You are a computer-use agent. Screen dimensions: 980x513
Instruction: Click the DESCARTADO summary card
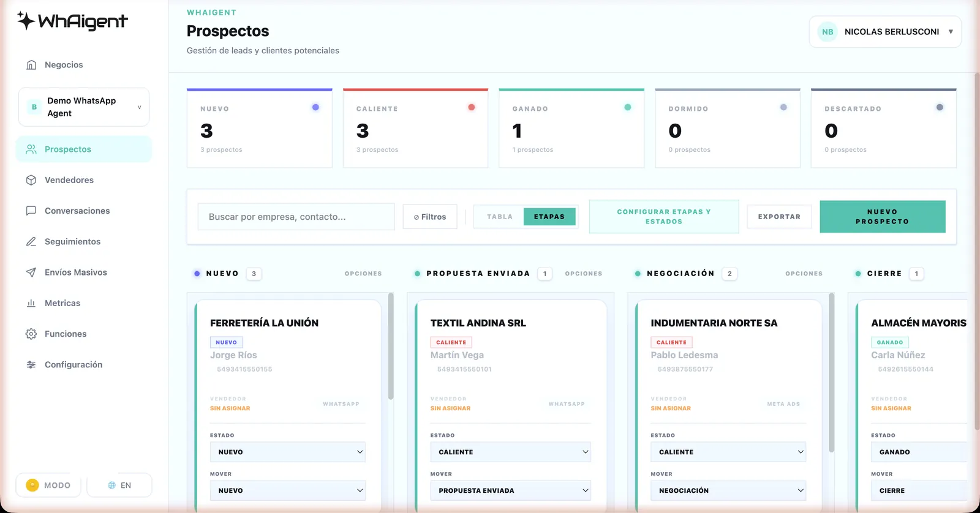[x=884, y=128]
